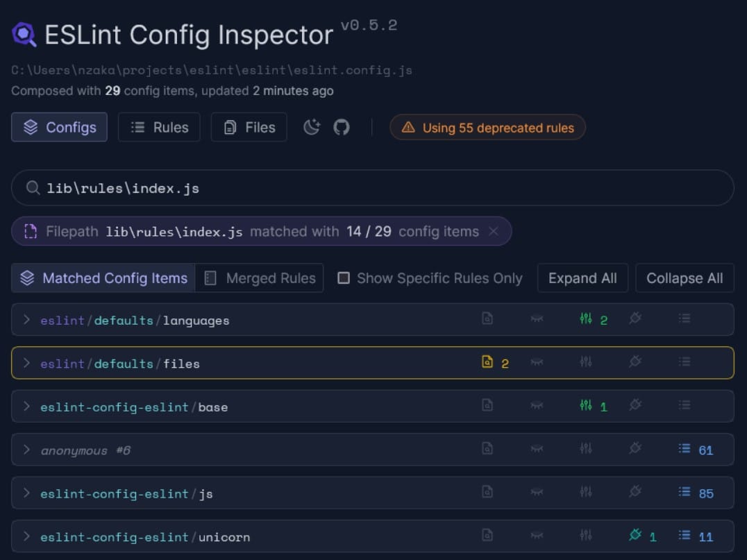This screenshot has width=747, height=560.
Task: Expand the eslint-config-eslint/js config item
Action: 373,493
